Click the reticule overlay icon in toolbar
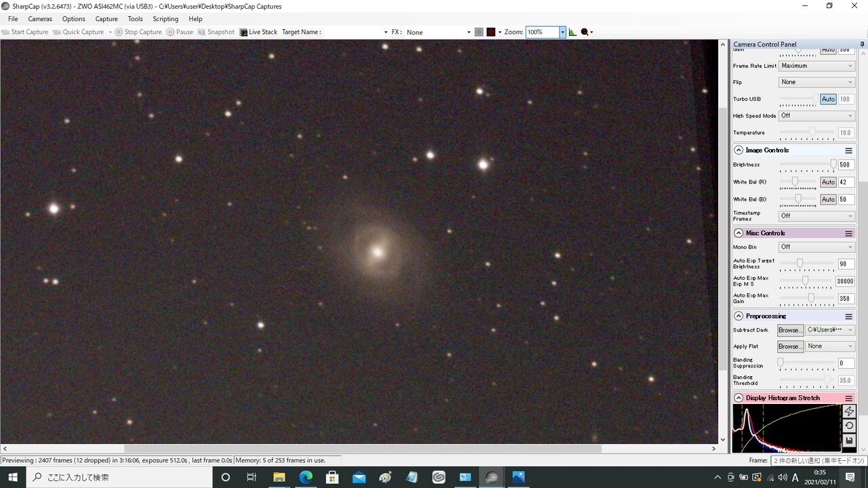 [491, 32]
